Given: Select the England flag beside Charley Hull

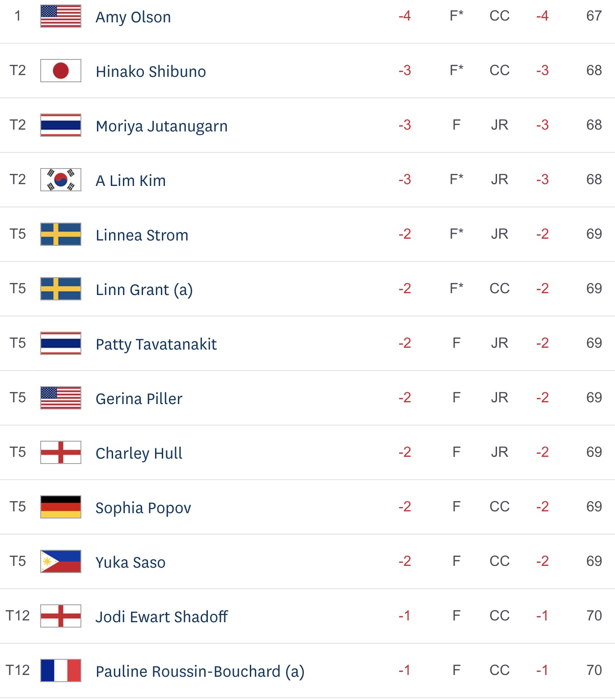Looking at the screenshot, I should point(61,452).
